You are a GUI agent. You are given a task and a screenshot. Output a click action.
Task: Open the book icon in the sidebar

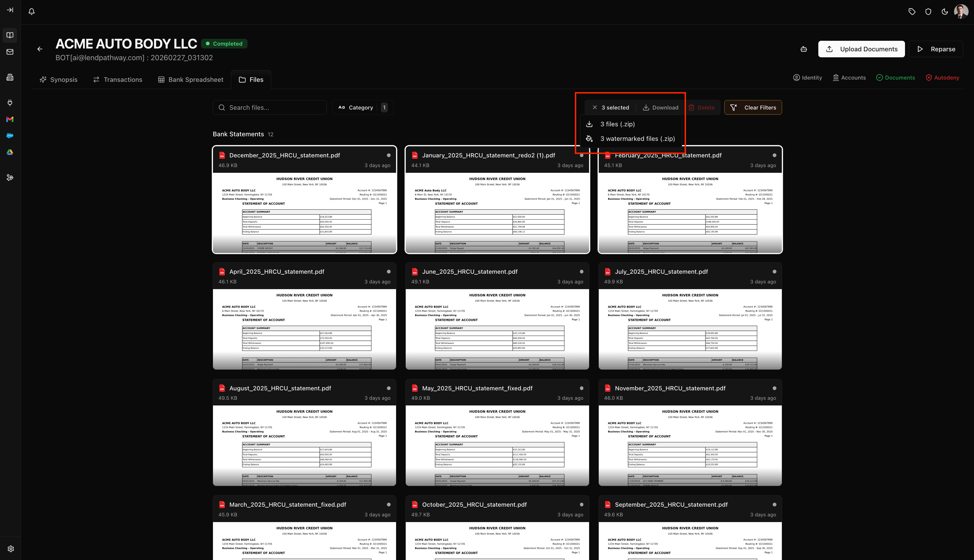(x=10, y=35)
